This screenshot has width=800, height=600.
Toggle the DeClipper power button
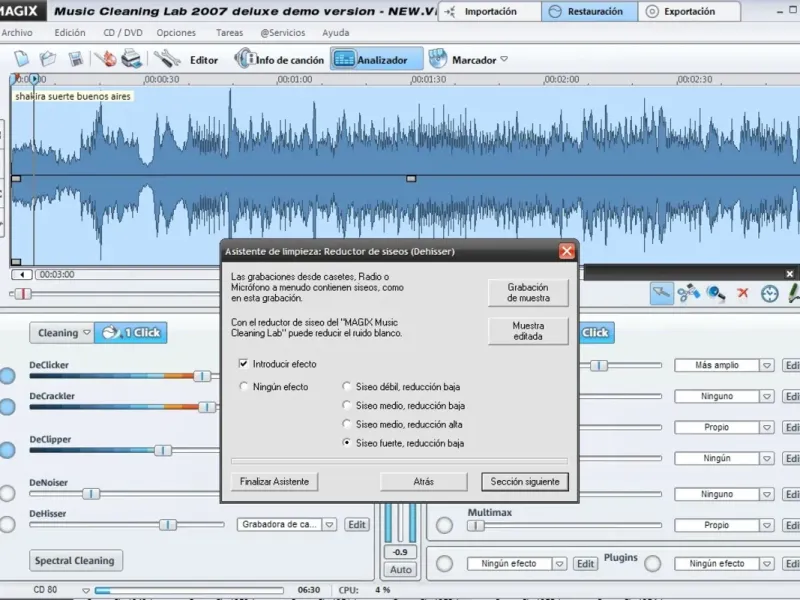(x=7, y=450)
